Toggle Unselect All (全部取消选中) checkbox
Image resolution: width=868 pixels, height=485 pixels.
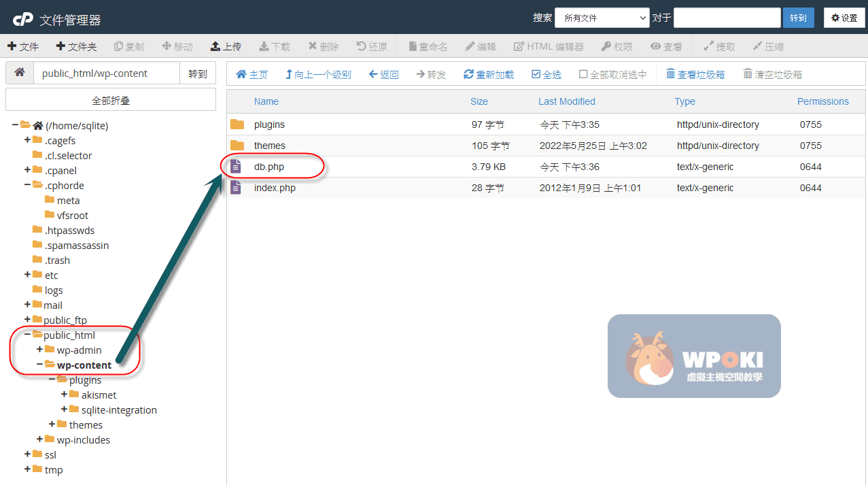click(583, 74)
